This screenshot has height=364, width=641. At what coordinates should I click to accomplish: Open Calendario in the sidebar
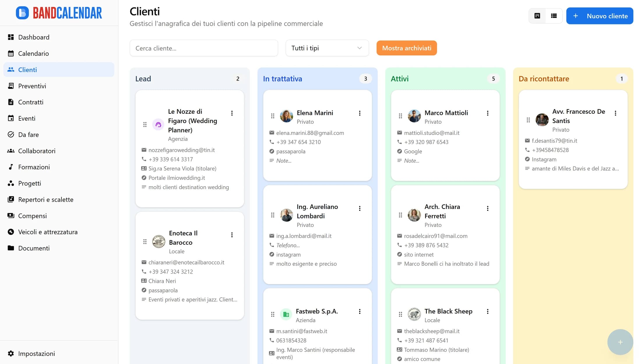pos(34,54)
